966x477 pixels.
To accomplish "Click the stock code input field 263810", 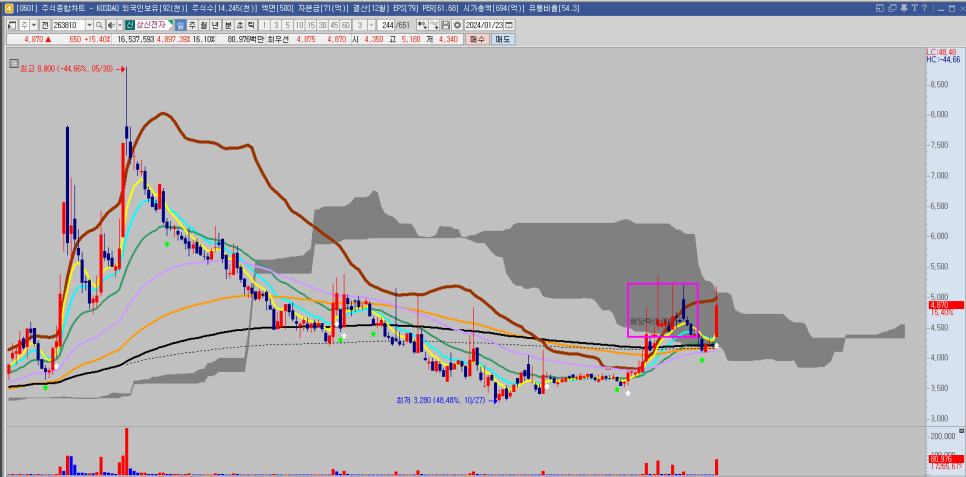I will (69, 25).
